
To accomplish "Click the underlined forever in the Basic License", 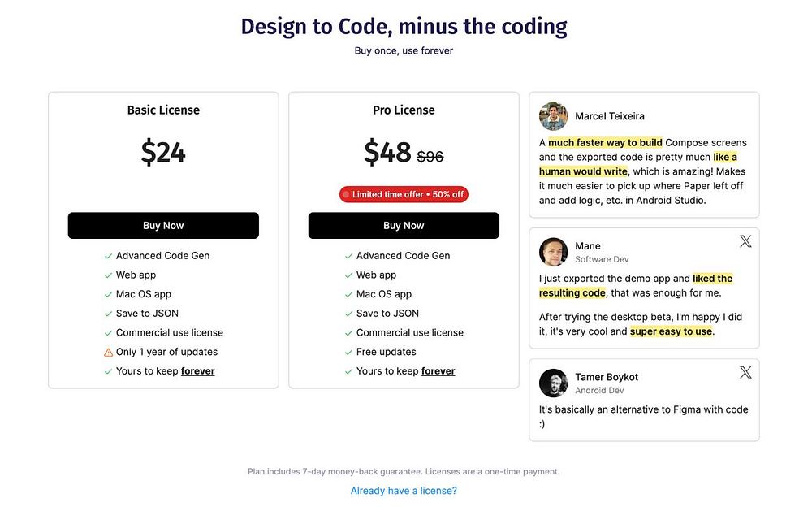I will click(198, 371).
